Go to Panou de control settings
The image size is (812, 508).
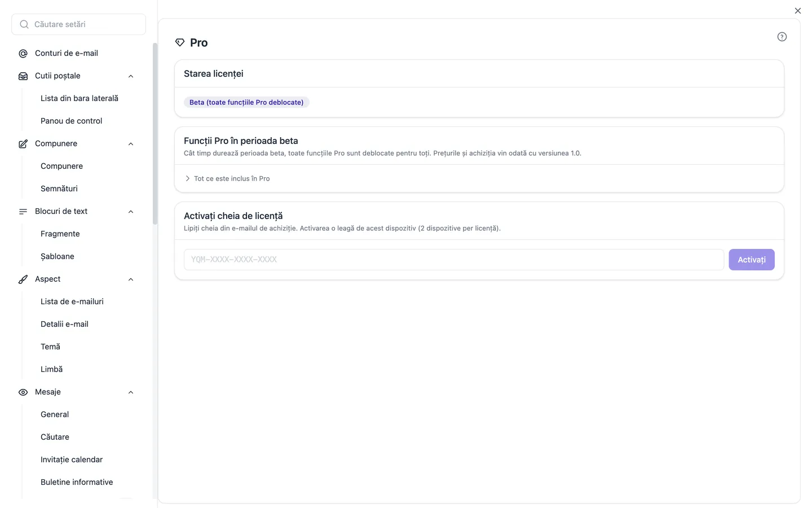point(72,121)
